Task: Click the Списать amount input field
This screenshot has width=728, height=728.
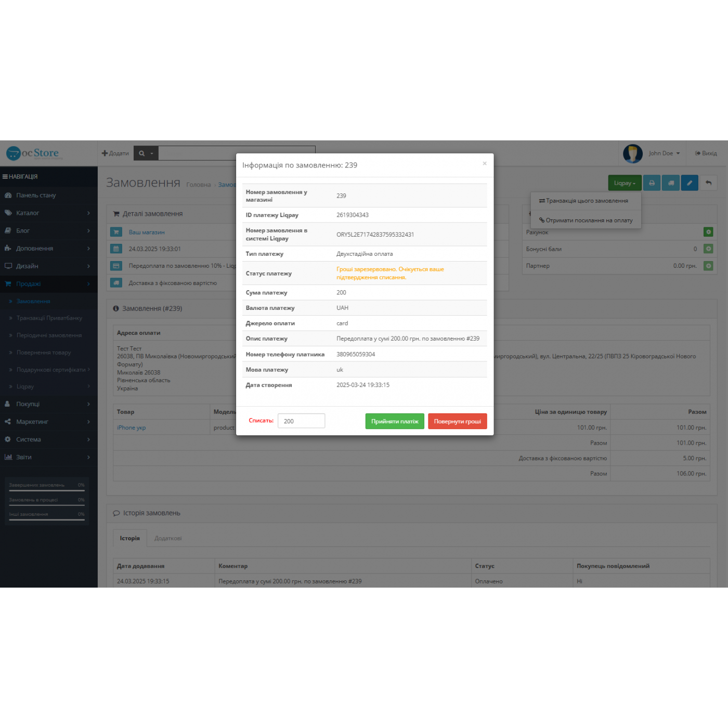Action: click(x=301, y=421)
